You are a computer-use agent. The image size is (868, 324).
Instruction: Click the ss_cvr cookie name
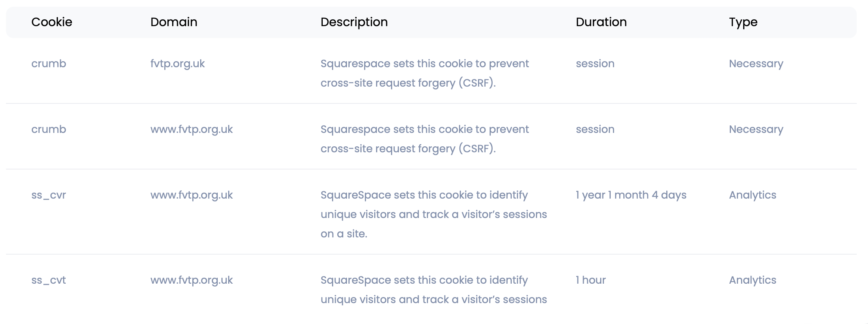49,195
